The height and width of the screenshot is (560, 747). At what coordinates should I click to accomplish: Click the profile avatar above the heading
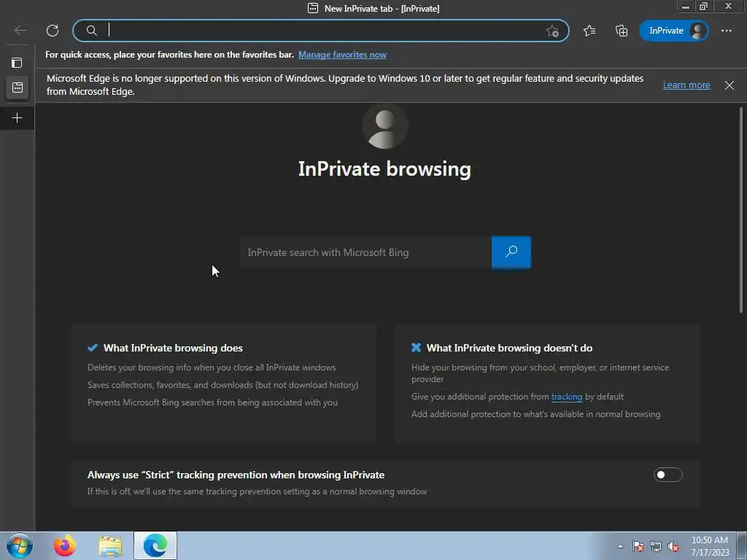[x=385, y=125]
